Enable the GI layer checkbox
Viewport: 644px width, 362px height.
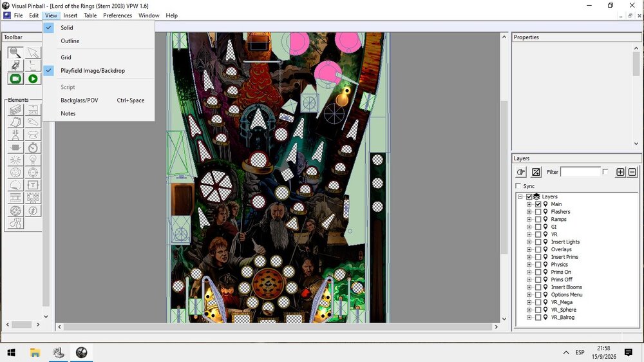[538, 226]
